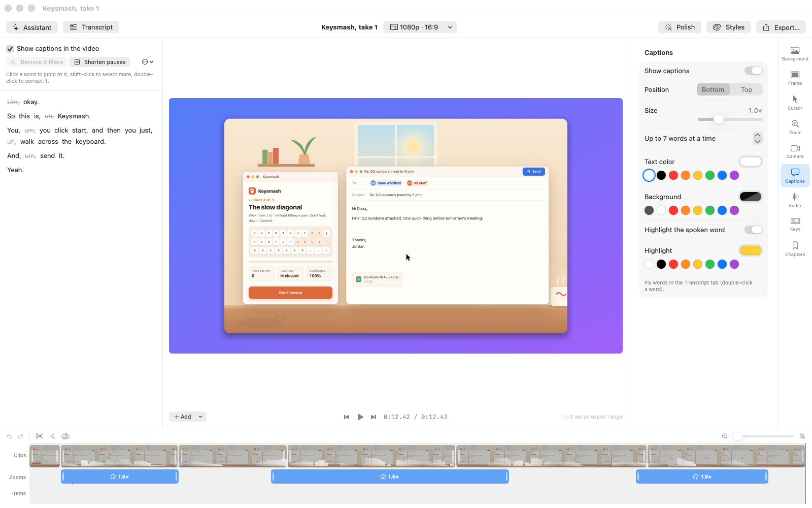The width and height of the screenshot is (812, 508).
Task: Set caption position to Bottom
Action: (x=713, y=89)
